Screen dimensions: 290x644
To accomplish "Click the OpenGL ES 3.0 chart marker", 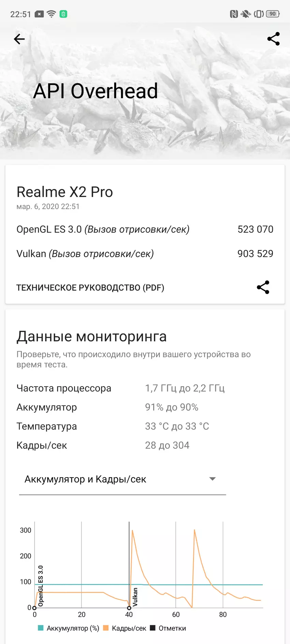I will click(x=34, y=608).
